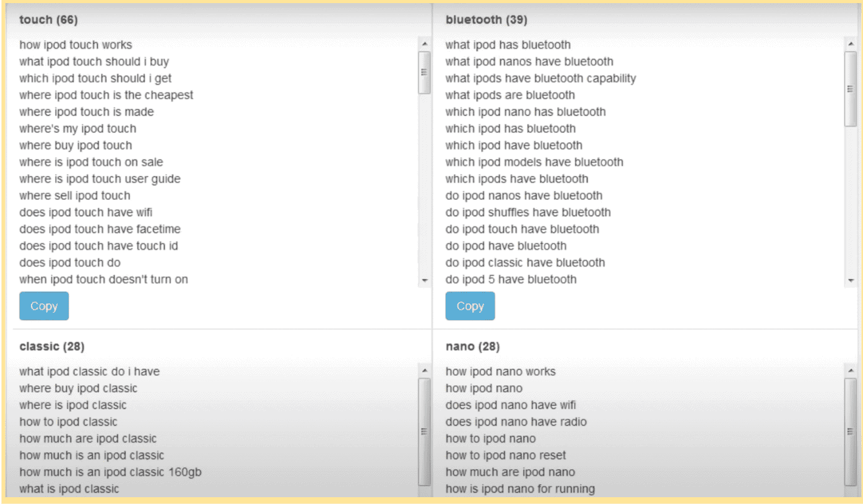This screenshot has height=504, width=863.
Task: Click scroll-up arrow in touch keyword list
Action: pyautogui.click(x=424, y=44)
